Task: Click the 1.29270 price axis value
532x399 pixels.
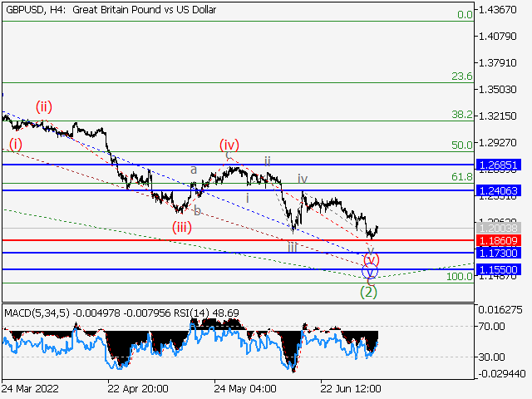Action: coord(497,143)
